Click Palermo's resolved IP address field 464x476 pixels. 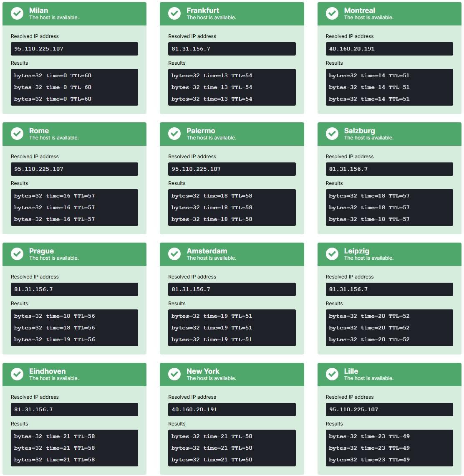click(x=232, y=169)
